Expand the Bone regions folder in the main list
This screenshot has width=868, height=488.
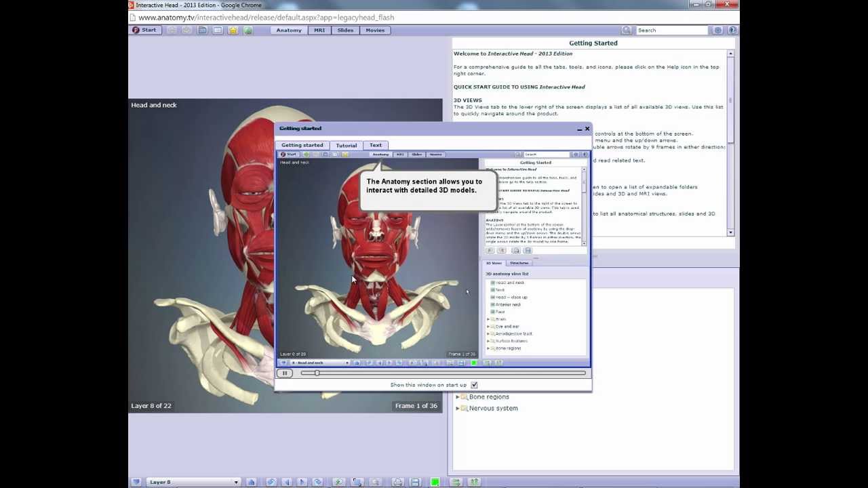pyautogui.click(x=458, y=397)
